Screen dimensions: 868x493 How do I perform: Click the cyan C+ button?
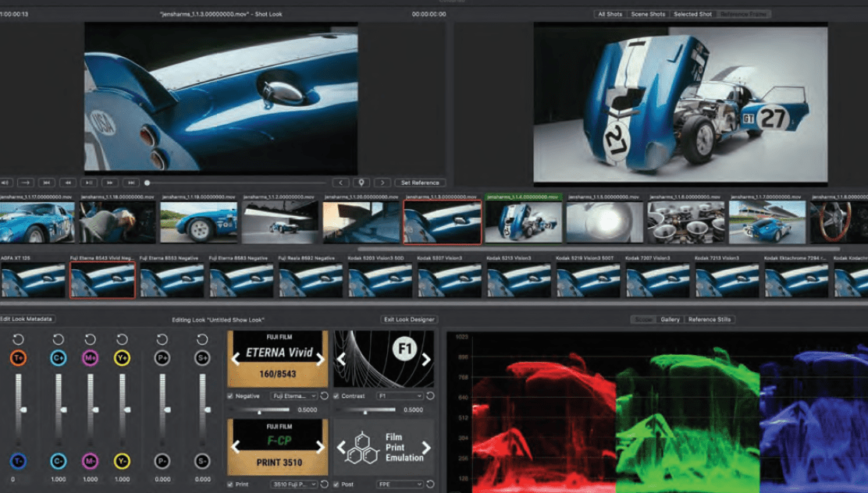click(58, 358)
